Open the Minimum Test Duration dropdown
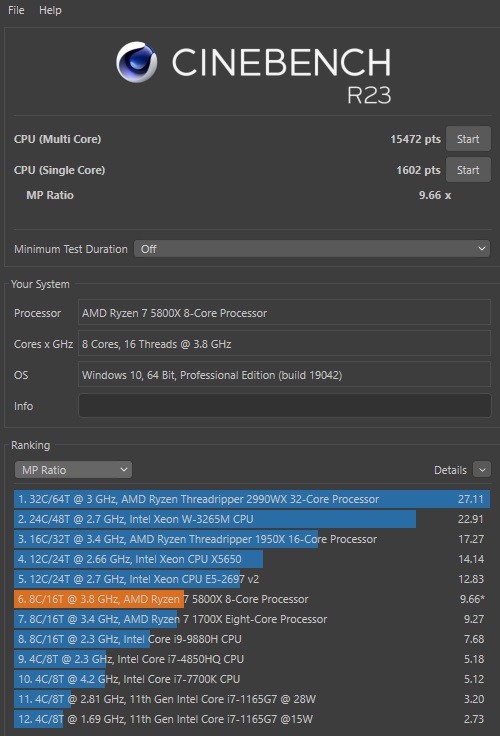This screenshot has height=736, width=500. pyautogui.click(x=312, y=249)
